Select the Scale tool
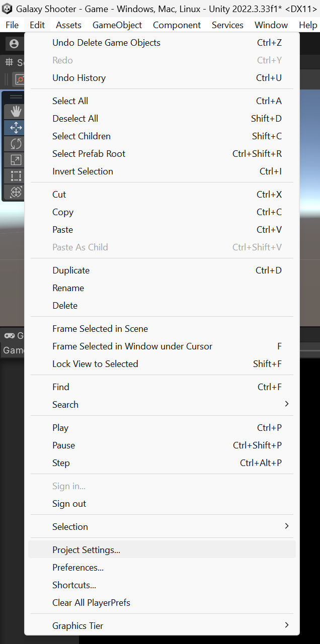Viewport: 320px width, 644px height. pyautogui.click(x=16, y=160)
